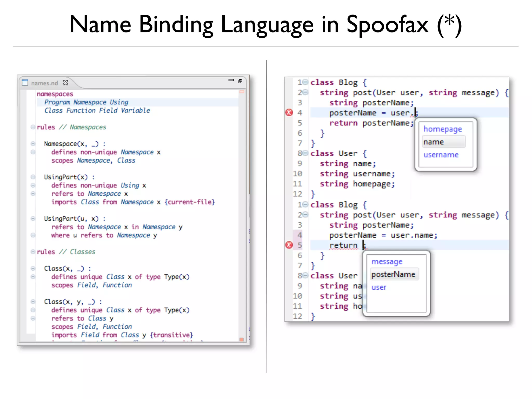
Task: Select message completion proposal
Action: [387, 262]
